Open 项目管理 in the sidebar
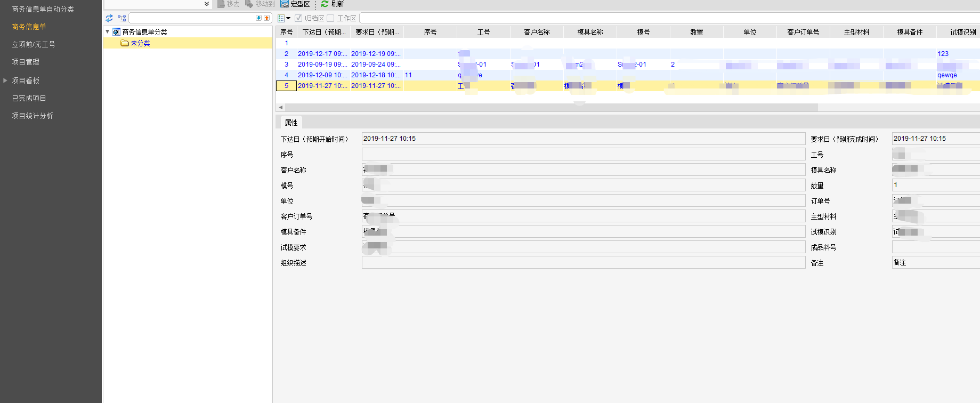 26,62
